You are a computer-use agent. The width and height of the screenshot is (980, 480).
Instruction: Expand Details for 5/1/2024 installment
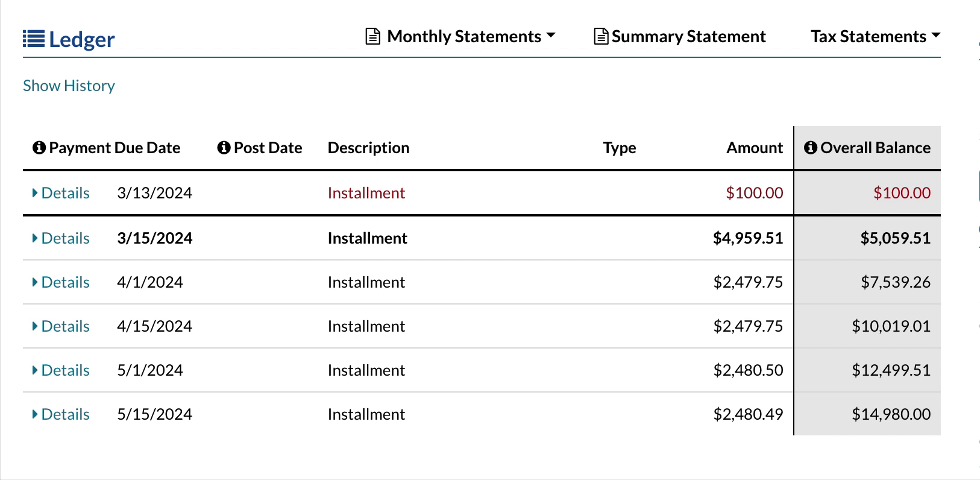coord(61,370)
